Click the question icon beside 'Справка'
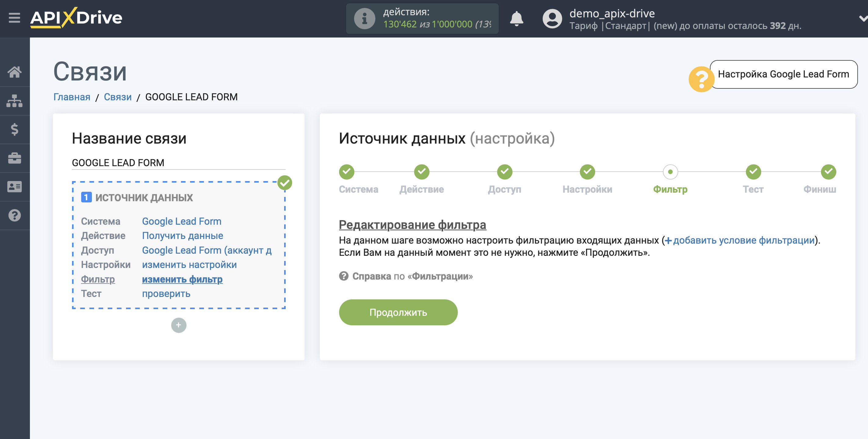 coord(343,276)
